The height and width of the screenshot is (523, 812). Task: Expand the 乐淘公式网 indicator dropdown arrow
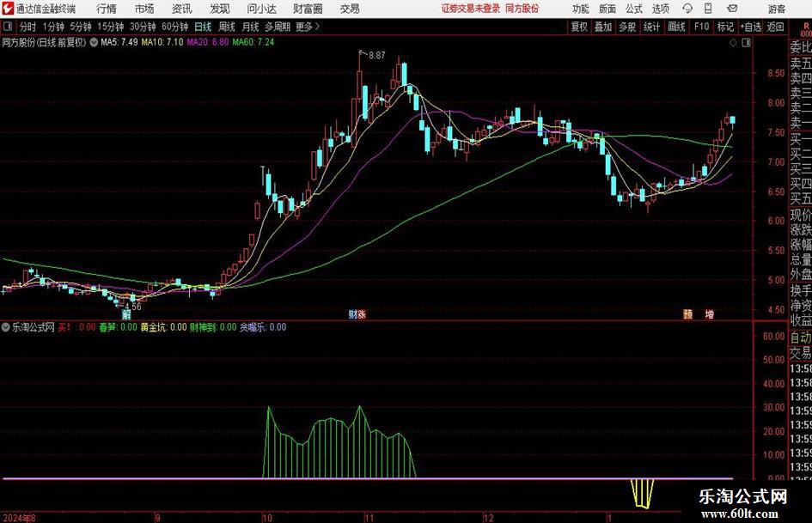point(6,327)
